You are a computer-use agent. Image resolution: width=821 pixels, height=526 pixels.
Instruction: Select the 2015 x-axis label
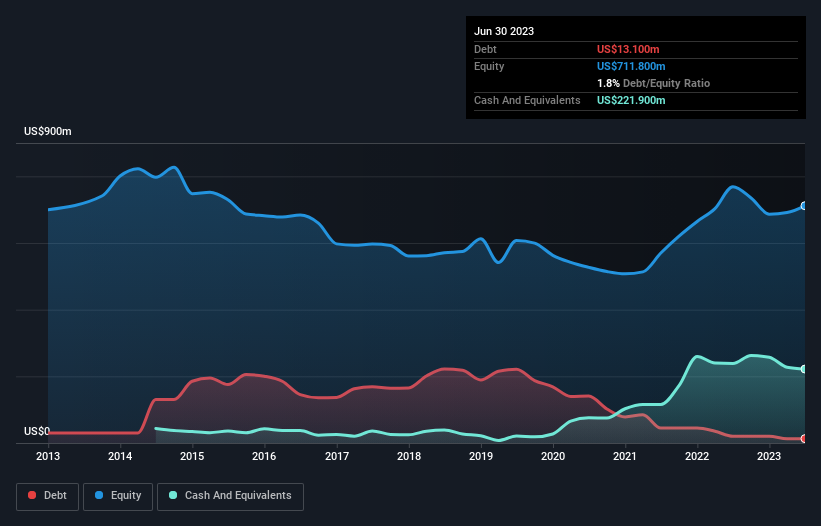pos(192,456)
